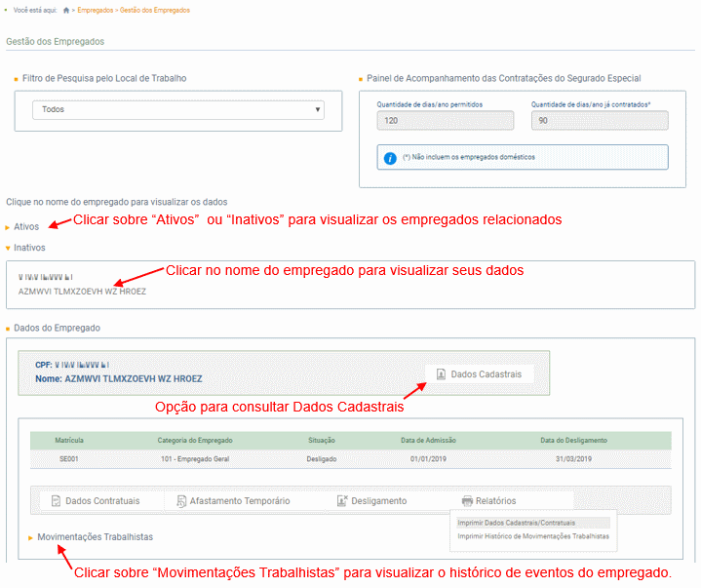Click the Nome field in employee data box

(x=119, y=379)
